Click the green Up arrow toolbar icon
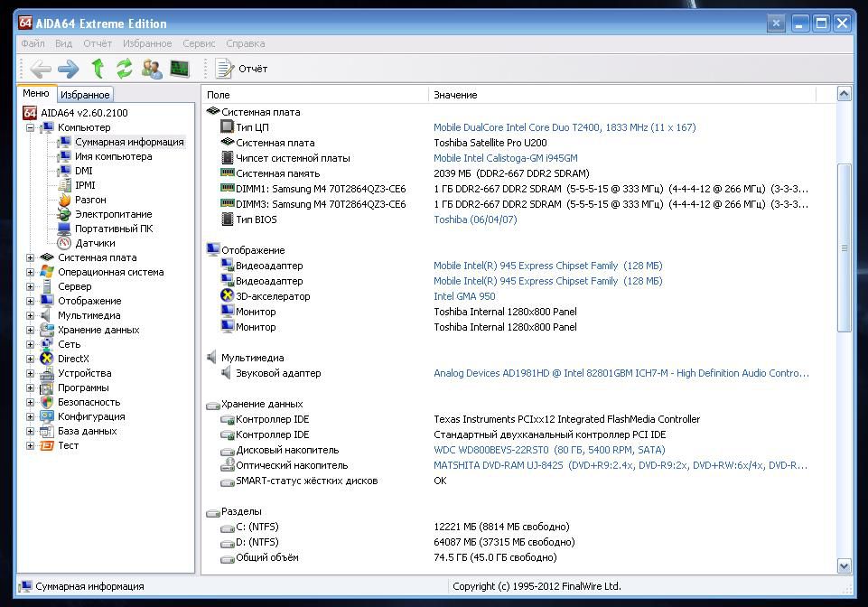Screen dimensions: 868x607 click(x=98, y=68)
